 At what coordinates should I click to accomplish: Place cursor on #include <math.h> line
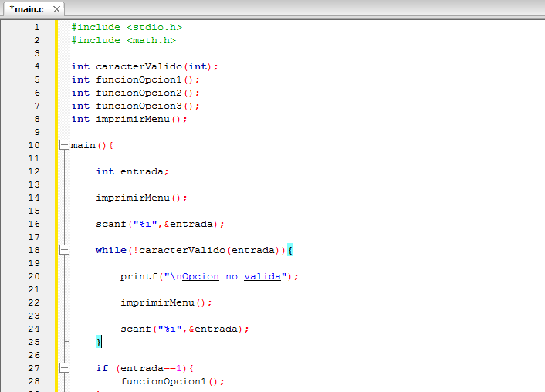[x=124, y=40]
